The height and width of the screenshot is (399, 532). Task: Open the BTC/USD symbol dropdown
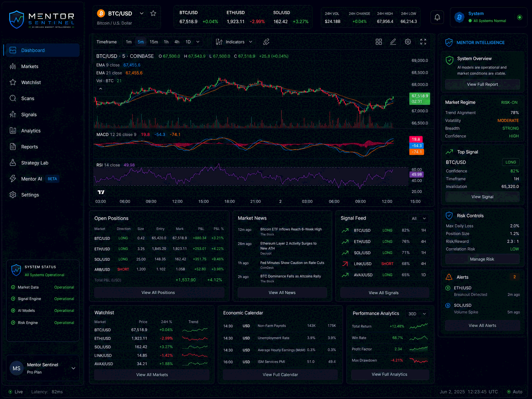(x=141, y=13)
